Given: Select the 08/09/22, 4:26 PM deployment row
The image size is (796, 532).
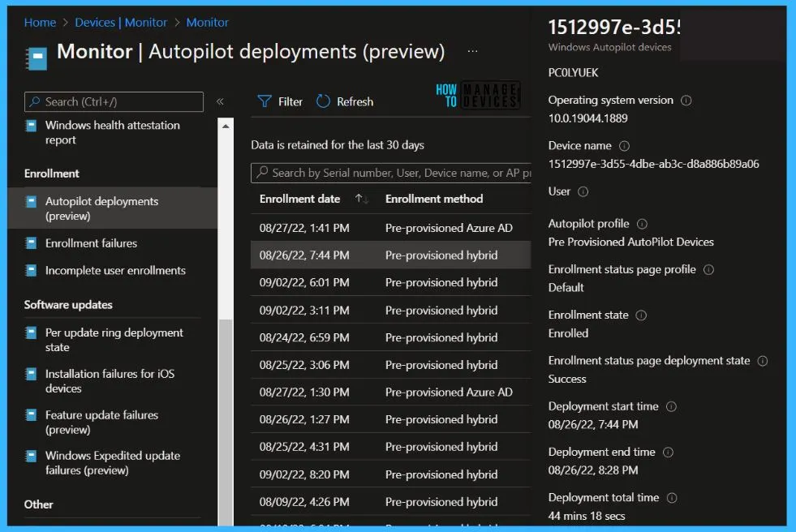Looking at the screenshot, I should (x=391, y=501).
